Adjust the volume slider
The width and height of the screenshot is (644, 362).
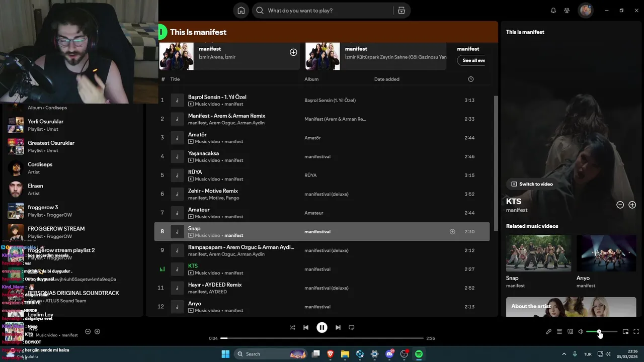(602, 332)
